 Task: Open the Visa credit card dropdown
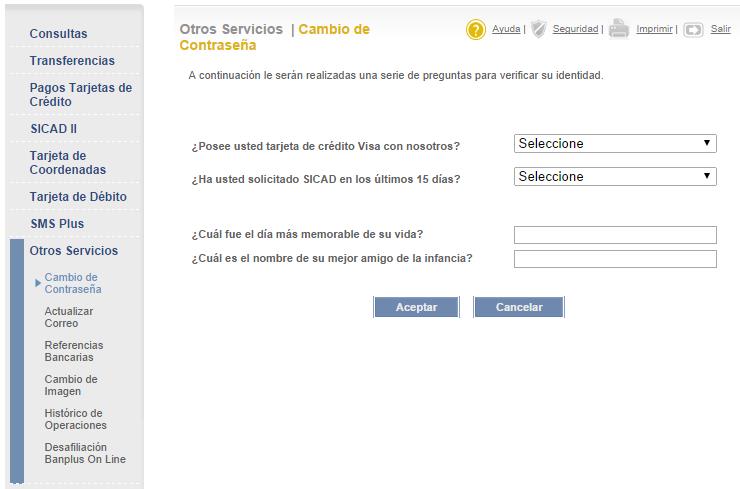coord(615,143)
